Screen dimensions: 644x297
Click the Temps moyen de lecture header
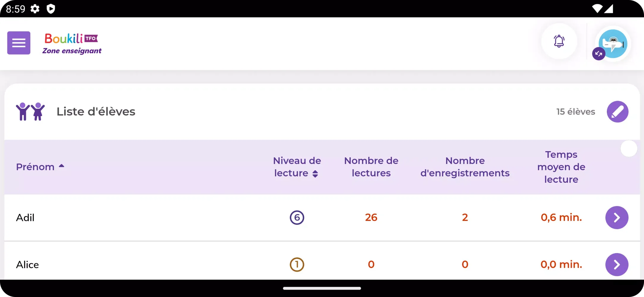561,167
